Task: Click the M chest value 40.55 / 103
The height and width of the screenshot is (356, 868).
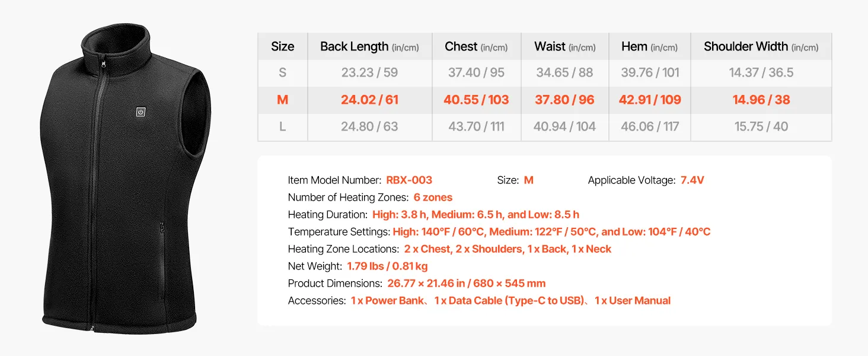Action: click(476, 100)
